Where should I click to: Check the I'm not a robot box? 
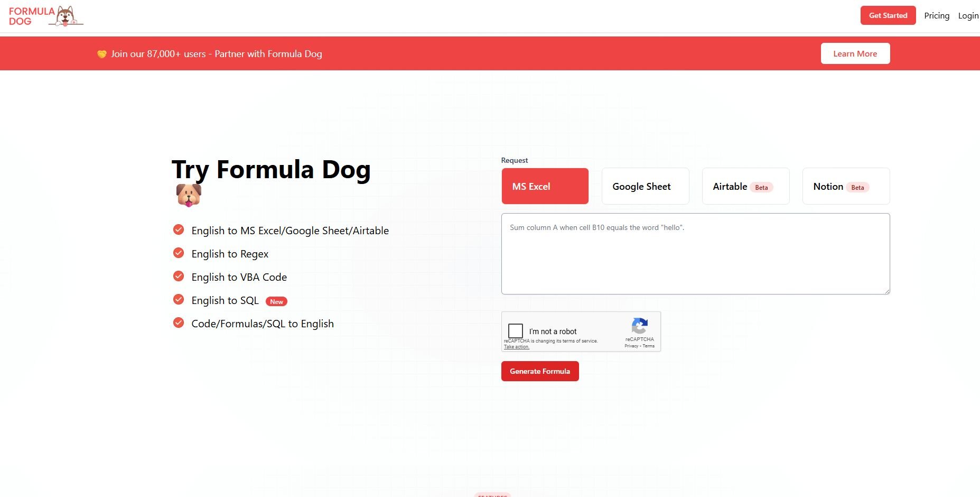point(515,331)
